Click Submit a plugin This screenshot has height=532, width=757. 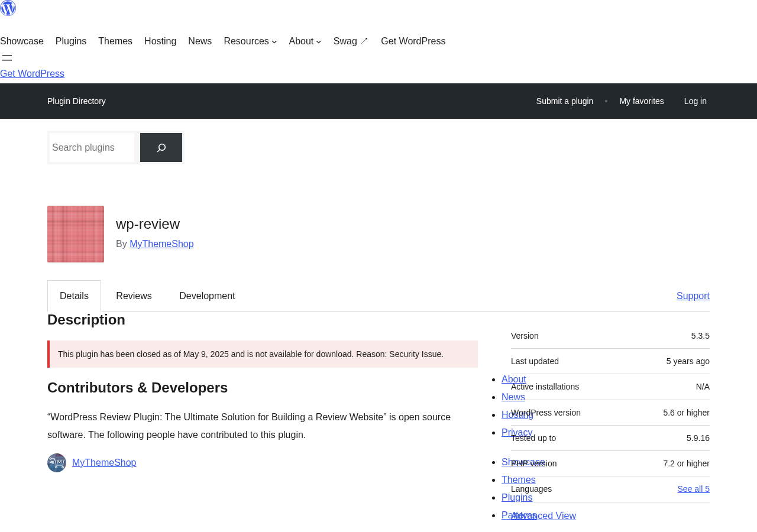coord(565,101)
